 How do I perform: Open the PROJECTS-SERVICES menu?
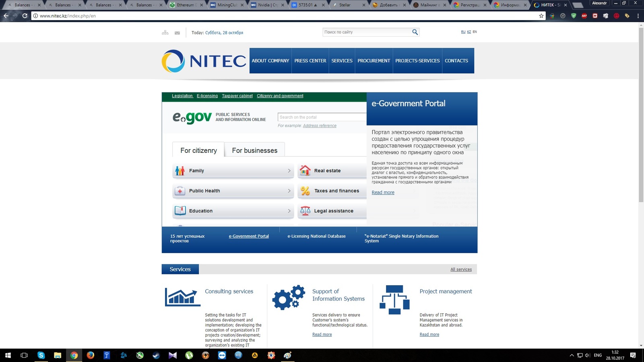coord(417,61)
